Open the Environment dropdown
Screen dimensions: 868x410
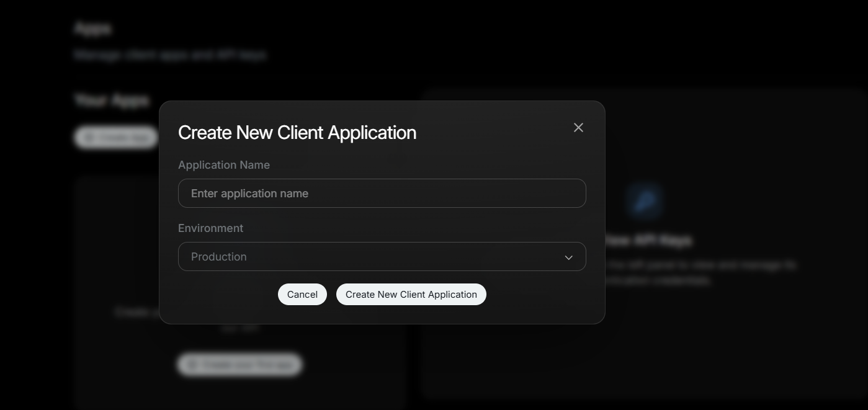click(x=382, y=256)
